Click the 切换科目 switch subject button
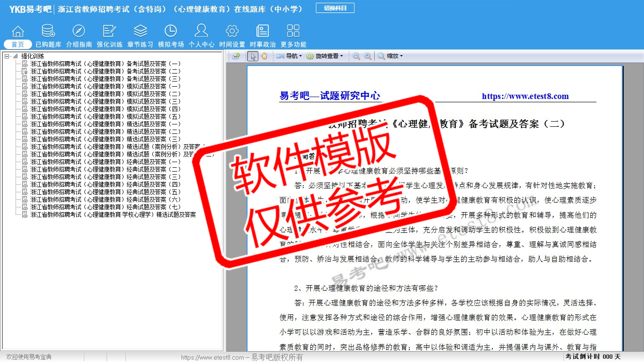The height and width of the screenshot is (362, 644). (x=335, y=8)
